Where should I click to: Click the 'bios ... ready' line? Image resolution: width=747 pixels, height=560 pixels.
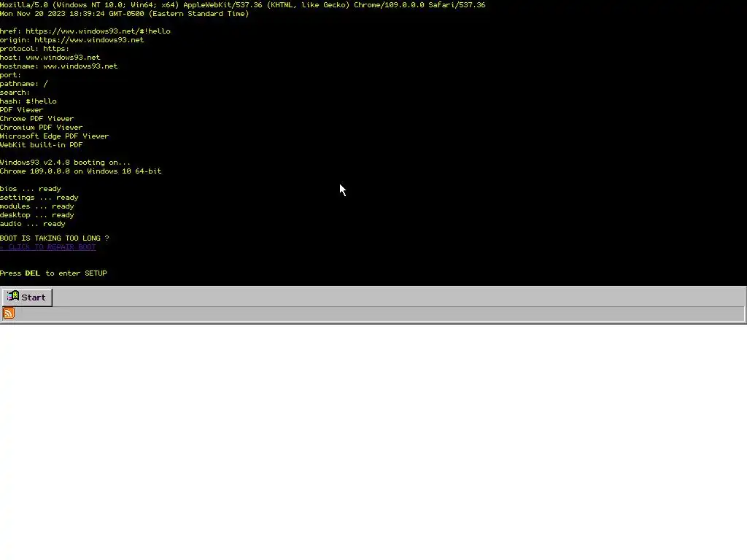(31, 189)
